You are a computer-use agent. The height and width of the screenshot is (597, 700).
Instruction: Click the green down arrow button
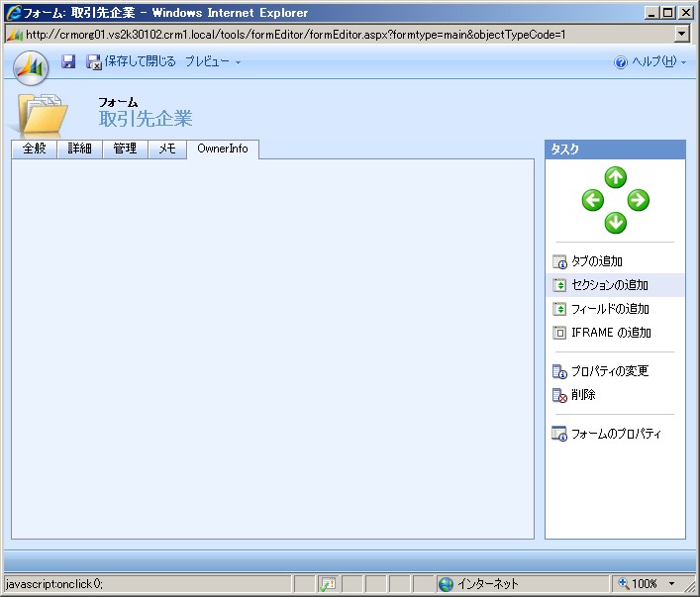click(616, 223)
